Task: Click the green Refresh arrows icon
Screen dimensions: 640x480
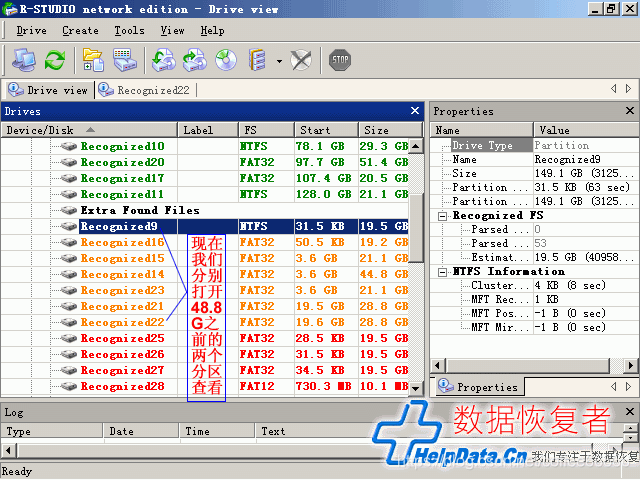Action: [55, 60]
